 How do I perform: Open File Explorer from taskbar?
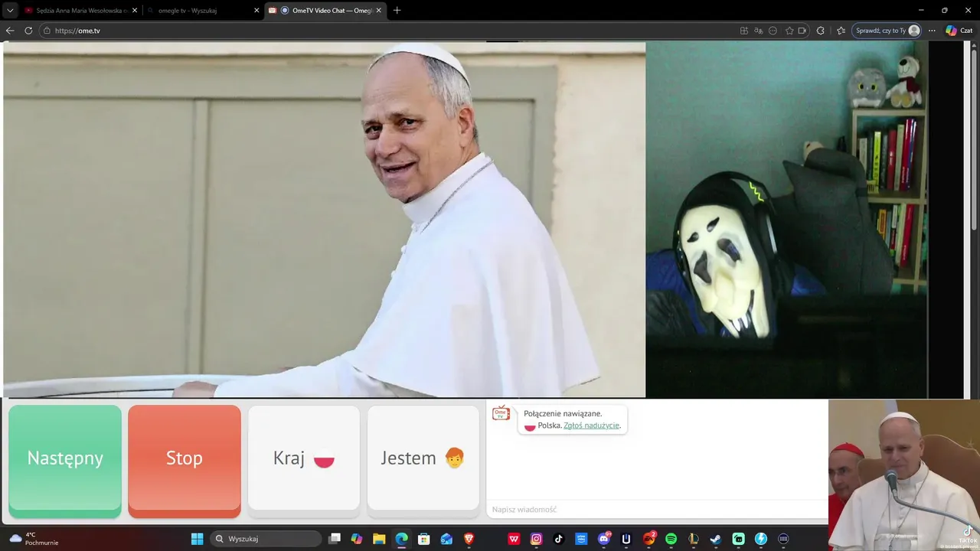tap(379, 539)
